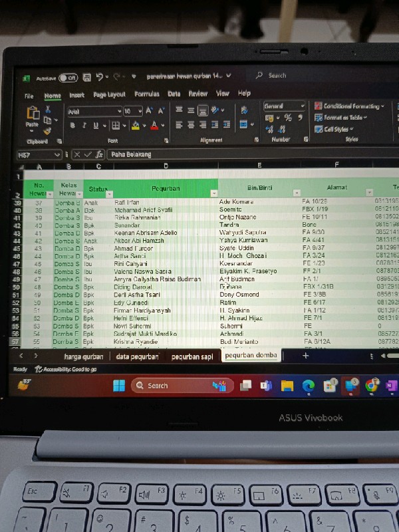The image size is (399, 532).
Task: Open the Pequrban column filter dropdown
Action: click(x=213, y=193)
